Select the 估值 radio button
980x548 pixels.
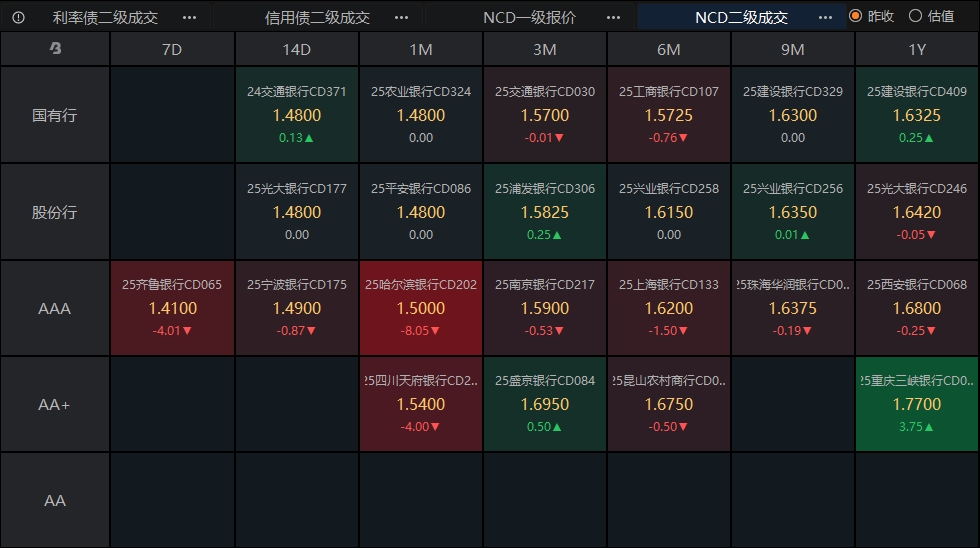pyautogui.click(x=915, y=16)
